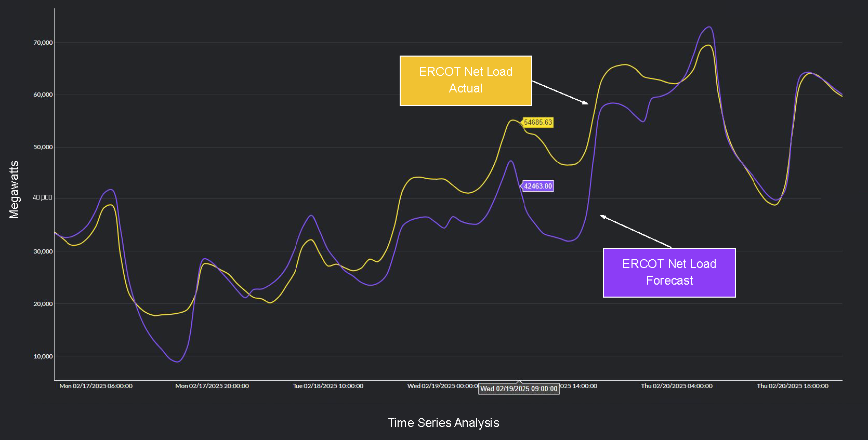This screenshot has width=868, height=440.
Task: Click the Thu 02/20/2025 18:00:00 axis label
Action: pyautogui.click(x=792, y=386)
